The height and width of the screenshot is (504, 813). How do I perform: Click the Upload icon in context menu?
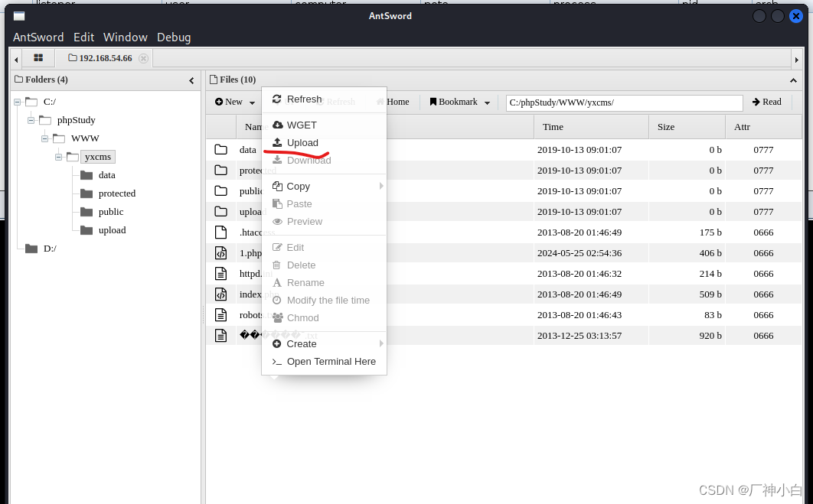click(x=277, y=142)
